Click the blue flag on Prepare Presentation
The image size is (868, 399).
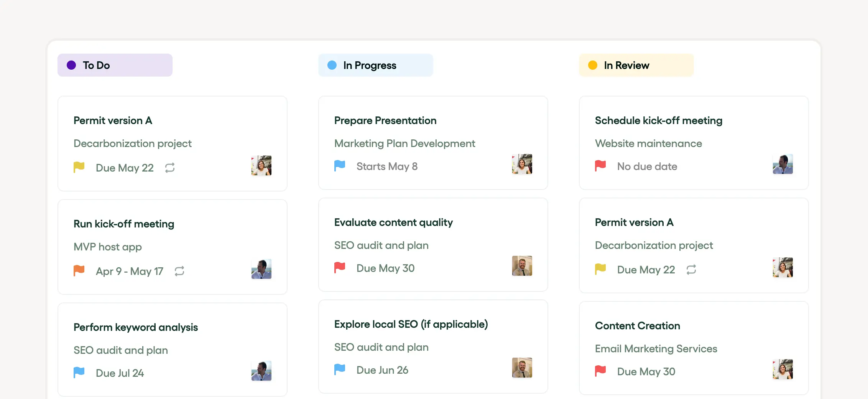pyautogui.click(x=340, y=166)
